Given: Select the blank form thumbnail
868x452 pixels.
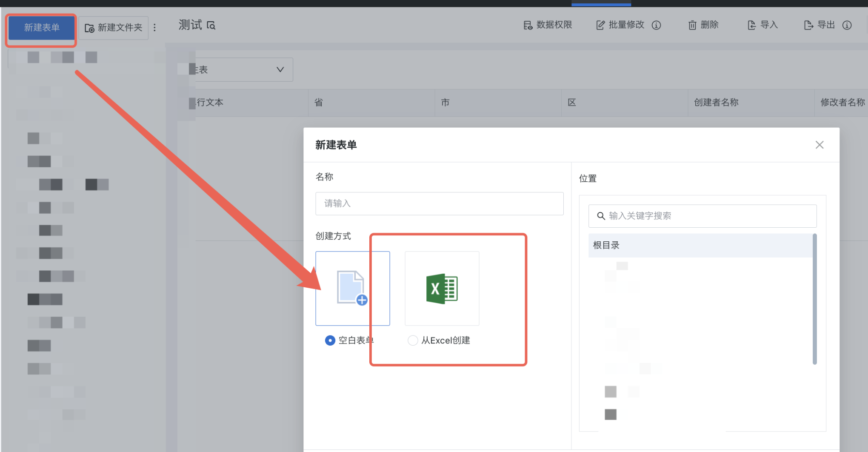Looking at the screenshot, I should [353, 288].
